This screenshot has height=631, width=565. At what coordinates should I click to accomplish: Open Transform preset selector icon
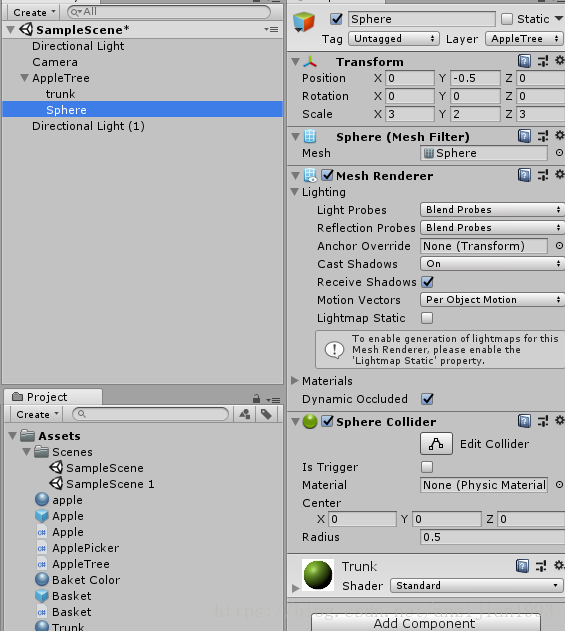coord(543,61)
